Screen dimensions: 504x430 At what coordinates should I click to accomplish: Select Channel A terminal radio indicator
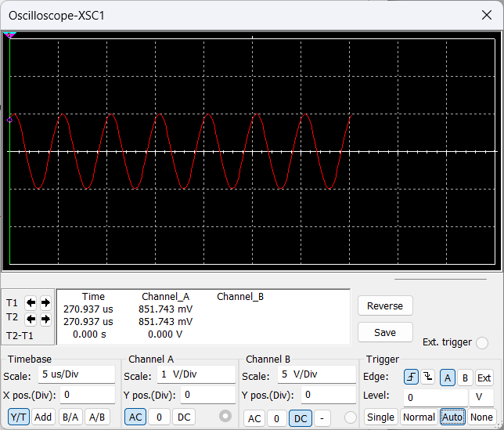pos(226,415)
